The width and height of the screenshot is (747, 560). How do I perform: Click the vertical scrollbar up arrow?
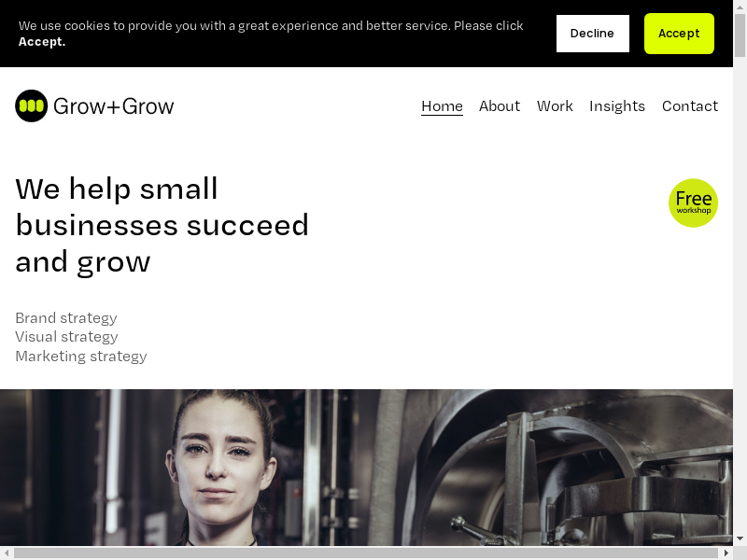coord(740,7)
